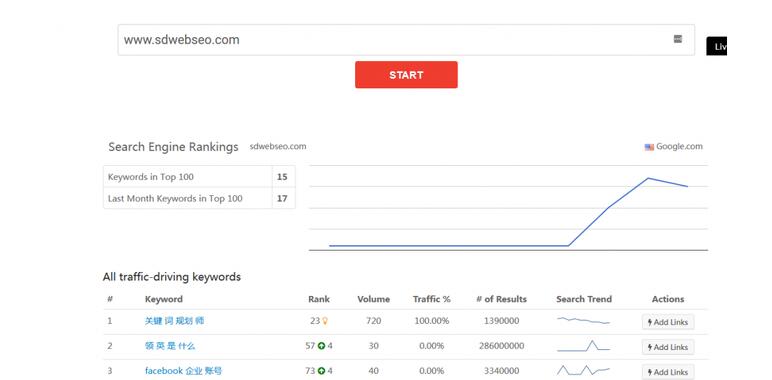Click the Search Trend column header
The width and height of the screenshot is (772, 380).
pyautogui.click(x=584, y=299)
